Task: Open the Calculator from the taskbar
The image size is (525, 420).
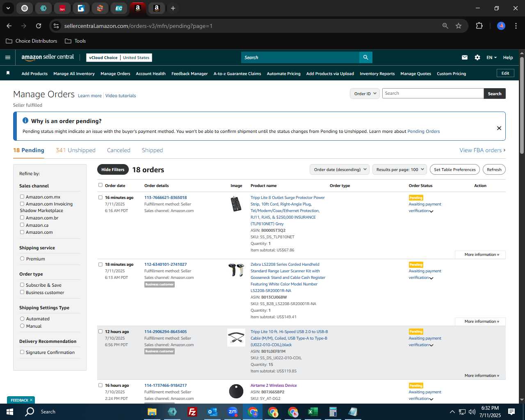Action: click(333, 412)
